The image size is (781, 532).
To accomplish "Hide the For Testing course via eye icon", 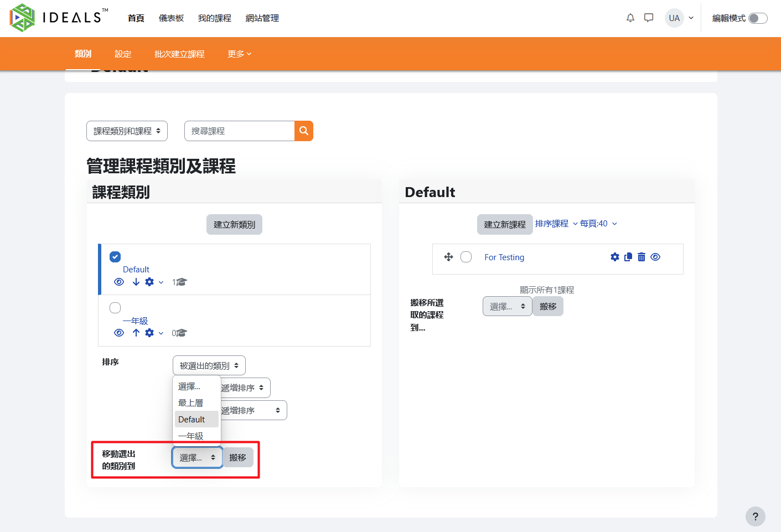I will click(x=655, y=257).
